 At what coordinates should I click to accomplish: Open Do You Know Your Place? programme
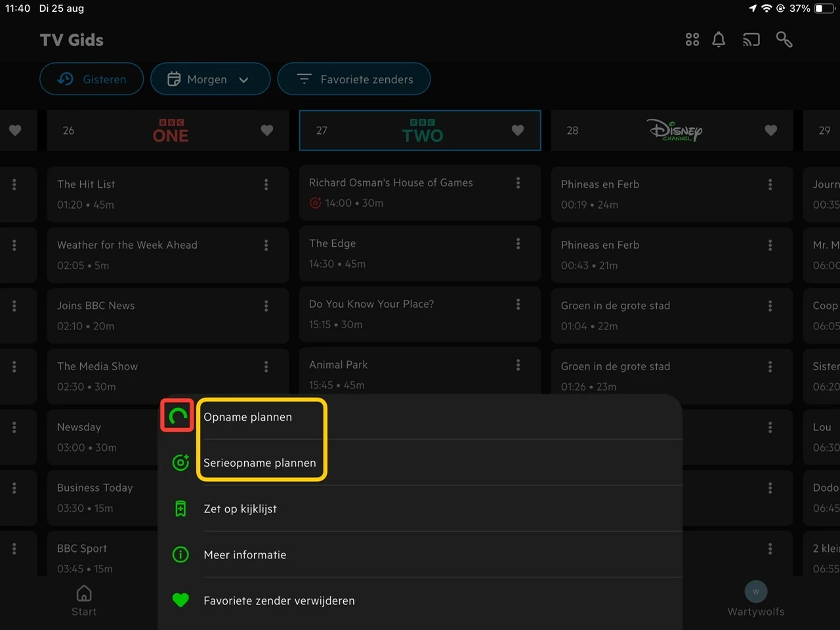(x=420, y=314)
